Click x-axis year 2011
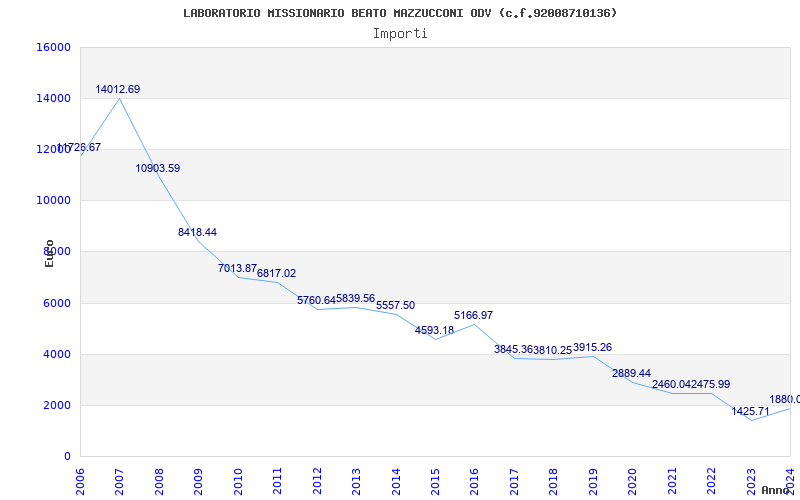 [278, 481]
